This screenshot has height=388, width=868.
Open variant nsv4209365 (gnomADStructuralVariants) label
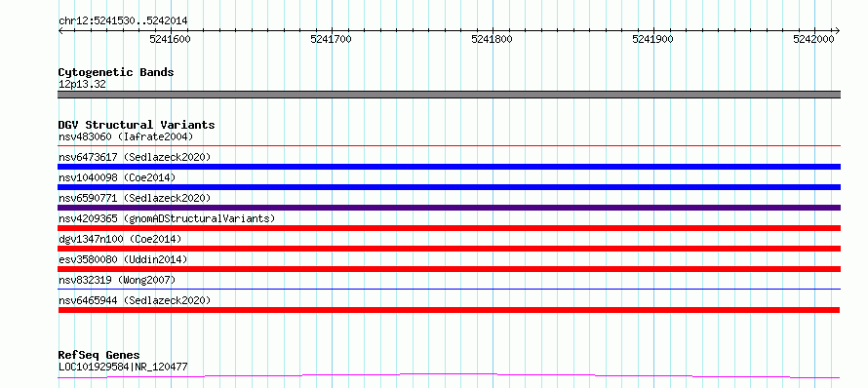pyautogui.click(x=167, y=218)
